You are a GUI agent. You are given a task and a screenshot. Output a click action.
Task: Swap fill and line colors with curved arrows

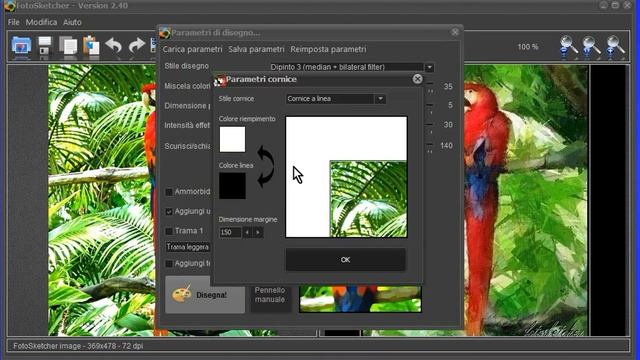(265, 167)
